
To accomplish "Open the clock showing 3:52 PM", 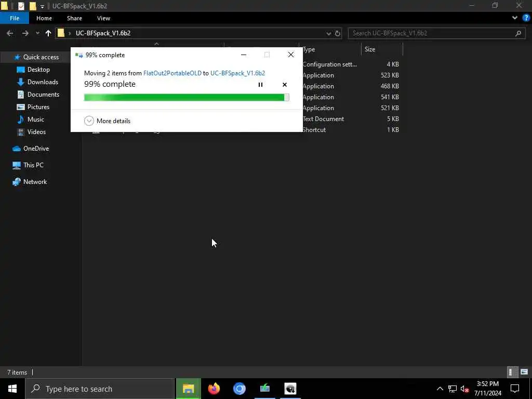I will coord(487,389).
